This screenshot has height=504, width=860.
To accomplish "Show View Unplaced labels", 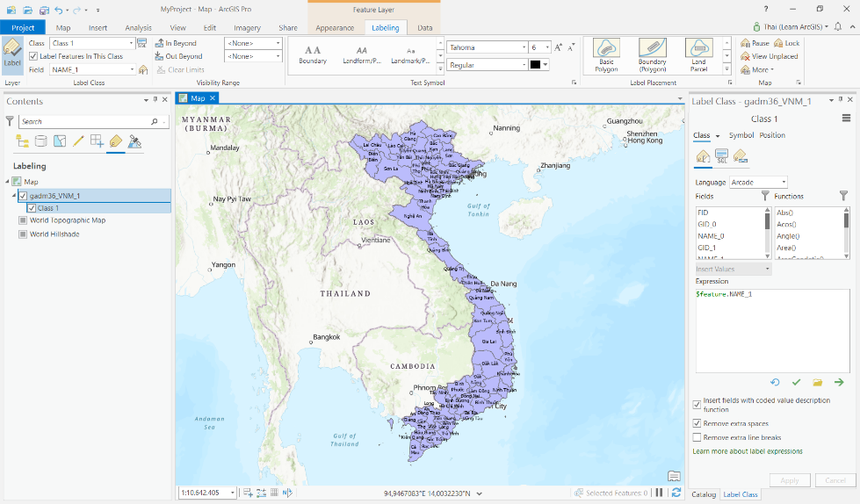I will [769, 56].
